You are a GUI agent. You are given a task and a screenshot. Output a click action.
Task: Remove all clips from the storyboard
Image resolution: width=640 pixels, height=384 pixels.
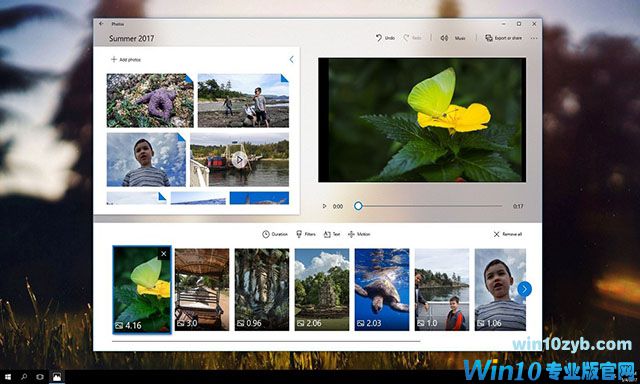coord(508,234)
